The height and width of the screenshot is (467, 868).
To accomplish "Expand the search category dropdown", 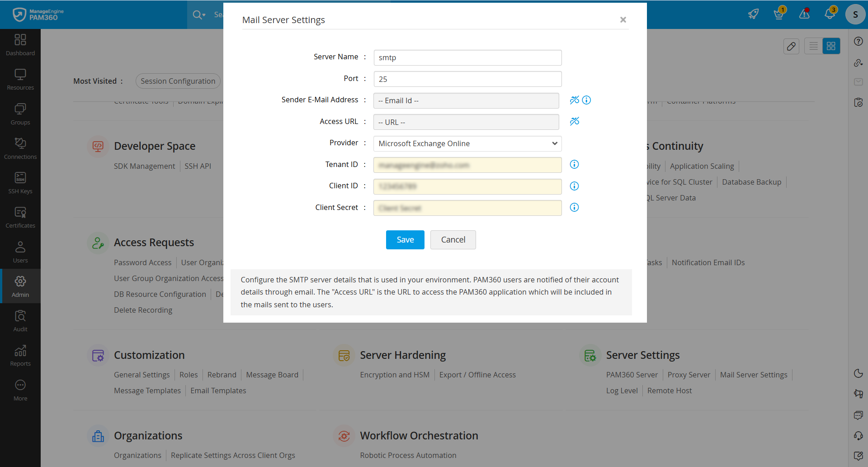I will pos(204,14).
